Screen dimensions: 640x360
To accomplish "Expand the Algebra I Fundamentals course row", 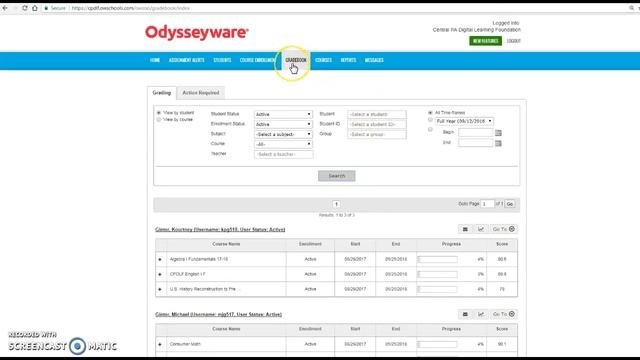I will pos(160,259).
